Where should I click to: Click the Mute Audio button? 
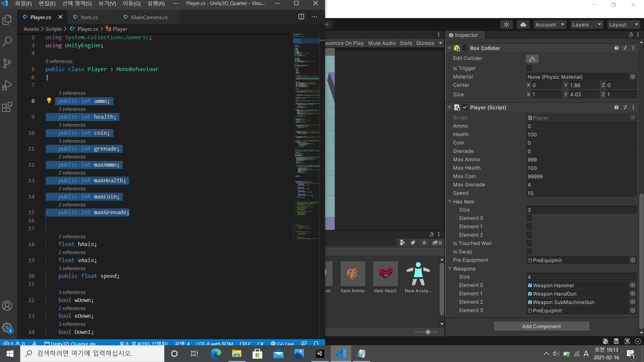coord(382,43)
